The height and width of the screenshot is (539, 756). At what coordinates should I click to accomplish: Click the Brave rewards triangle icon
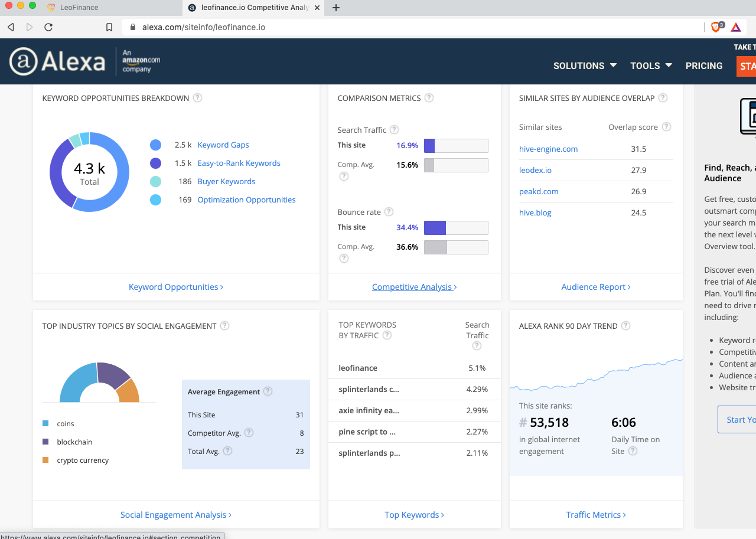[x=736, y=27]
